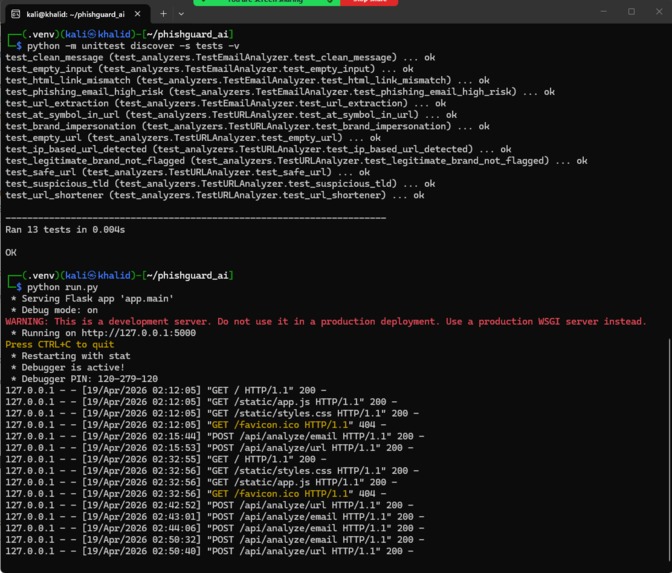Click the 'python -m unittest discover -s tests -v' command
Image resolution: width=672 pixels, height=573 pixels.
pyautogui.click(x=133, y=46)
